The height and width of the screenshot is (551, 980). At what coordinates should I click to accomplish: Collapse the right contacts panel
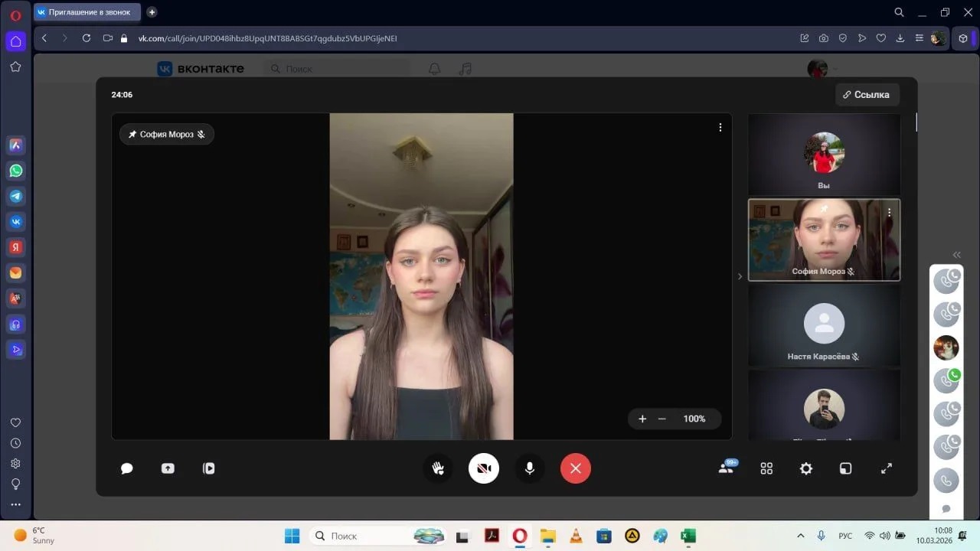click(956, 255)
